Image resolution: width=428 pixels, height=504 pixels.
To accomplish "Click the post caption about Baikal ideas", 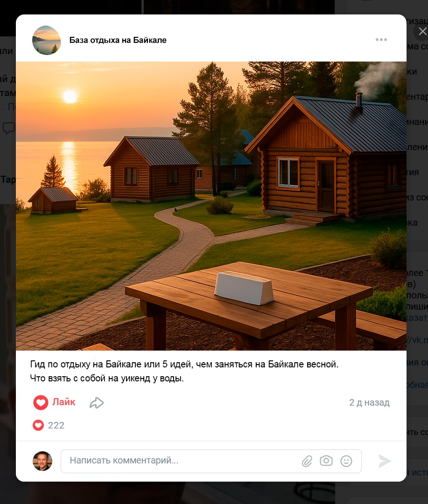I will coord(184,371).
